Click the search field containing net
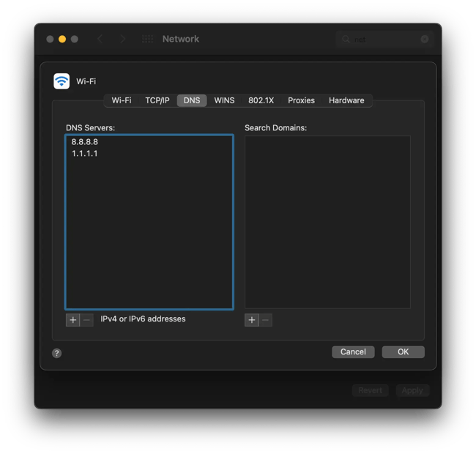Image resolution: width=476 pixels, height=454 pixels. point(384,39)
